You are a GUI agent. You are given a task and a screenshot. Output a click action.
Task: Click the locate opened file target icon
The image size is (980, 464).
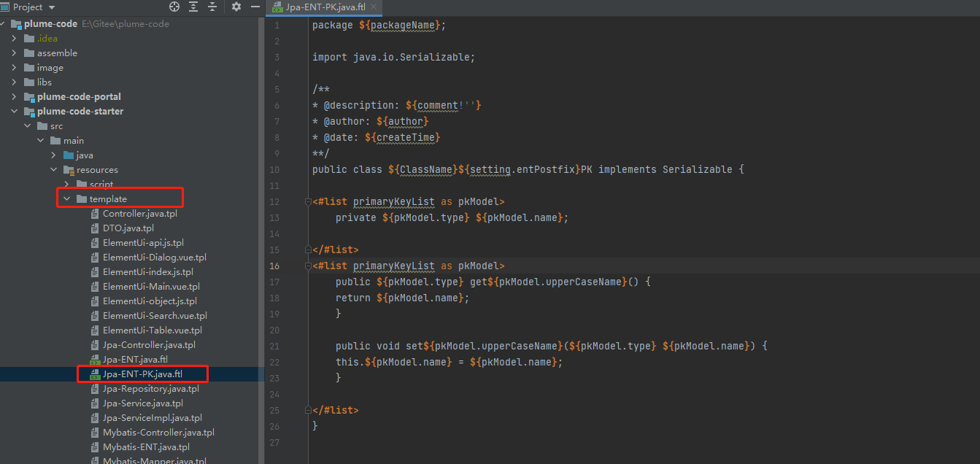tap(174, 7)
